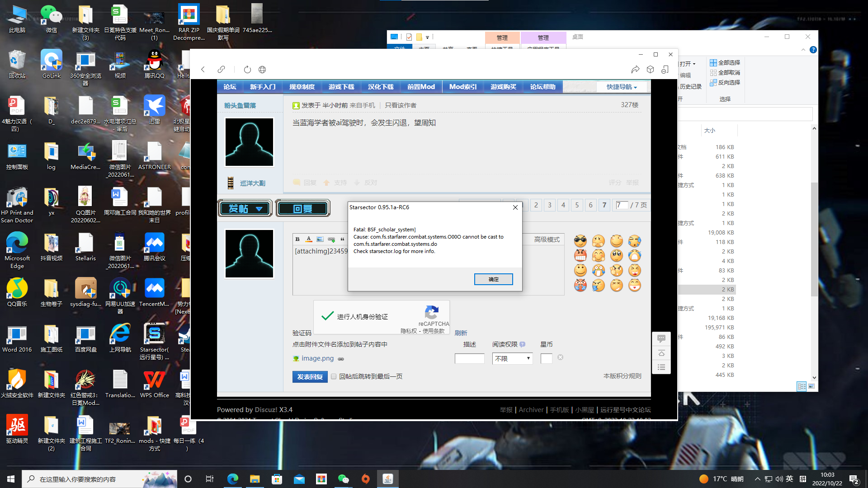Click the insert image icon in editor
Screen dimensions: 868x488
tap(320, 239)
